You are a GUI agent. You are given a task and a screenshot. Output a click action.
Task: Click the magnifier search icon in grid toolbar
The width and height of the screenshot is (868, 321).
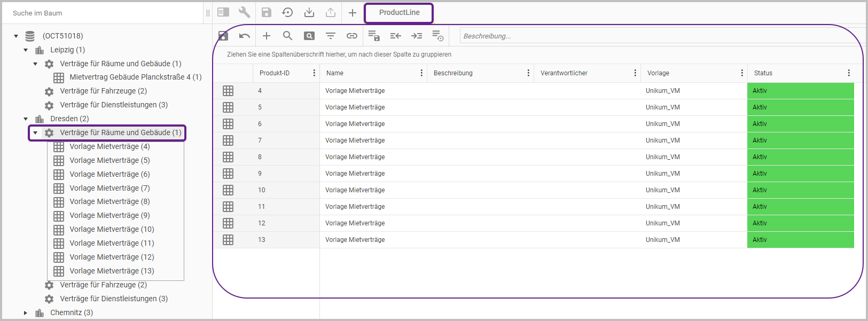(287, 36)
